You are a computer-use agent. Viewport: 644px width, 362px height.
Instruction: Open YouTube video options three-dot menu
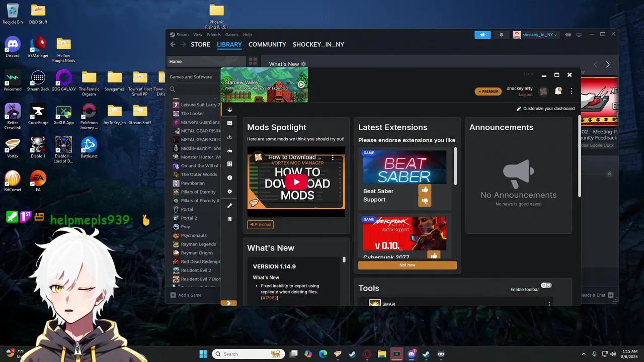click(x=333, y=157)
